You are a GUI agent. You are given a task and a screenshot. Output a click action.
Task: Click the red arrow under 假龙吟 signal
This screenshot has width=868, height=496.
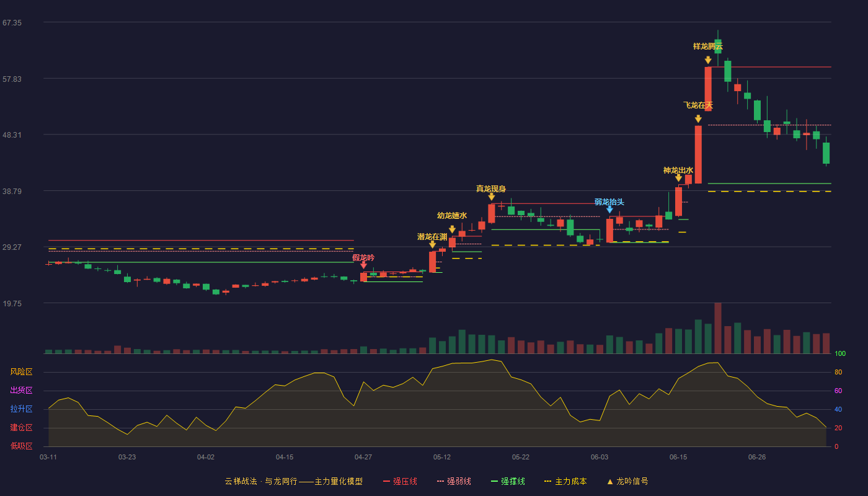tap(363, 265)
